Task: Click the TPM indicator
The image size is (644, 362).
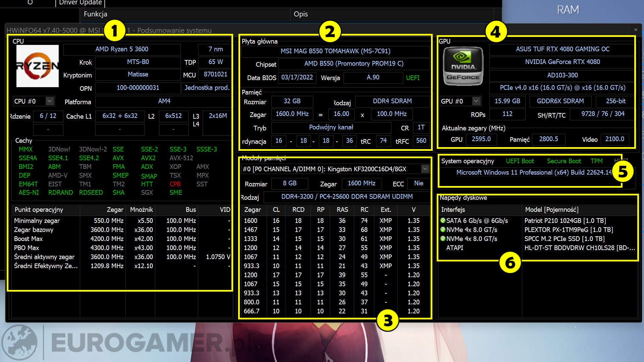Action: [596, 161]
